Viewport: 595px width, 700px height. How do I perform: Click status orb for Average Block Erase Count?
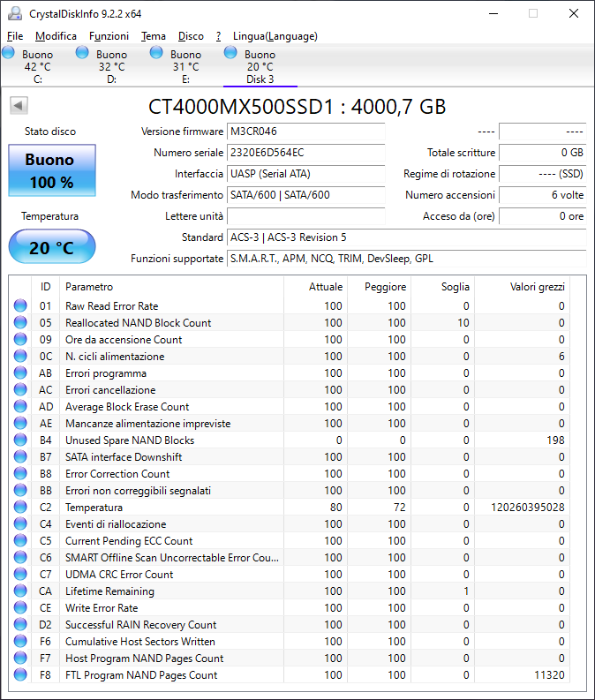tap(20, 406)
